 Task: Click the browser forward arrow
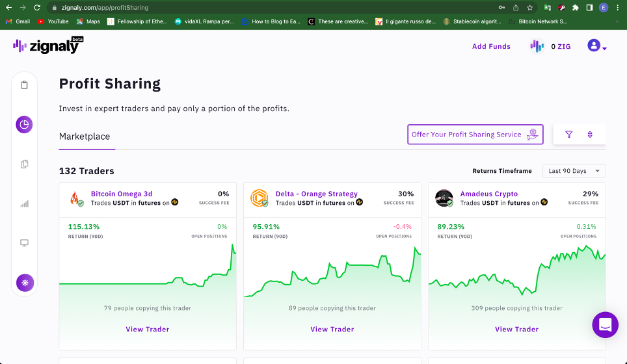[23, 8]
